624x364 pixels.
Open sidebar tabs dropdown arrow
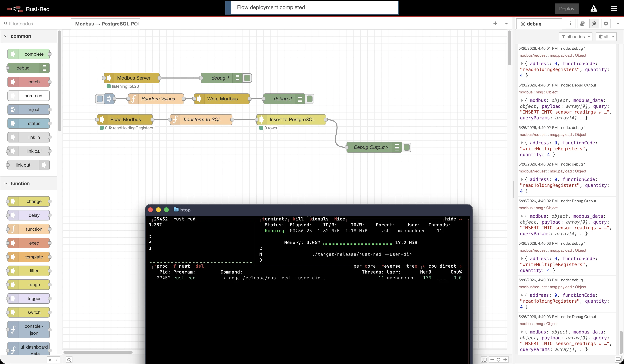coord(618,24)
